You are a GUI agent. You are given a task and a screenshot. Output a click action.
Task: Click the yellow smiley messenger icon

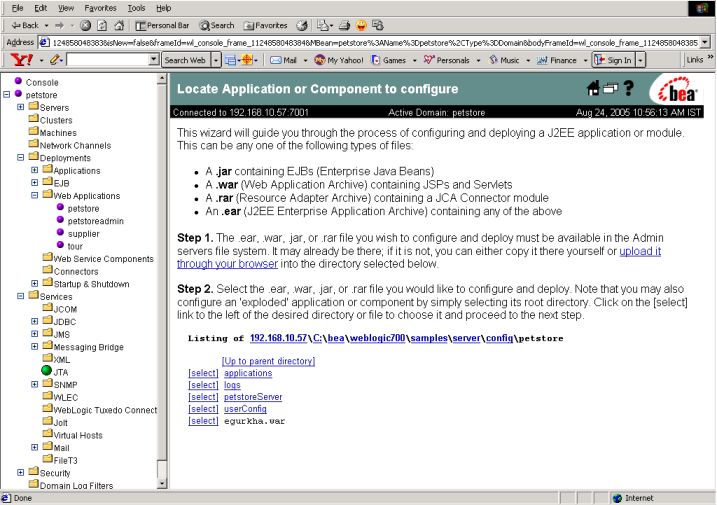click(361, 26)
